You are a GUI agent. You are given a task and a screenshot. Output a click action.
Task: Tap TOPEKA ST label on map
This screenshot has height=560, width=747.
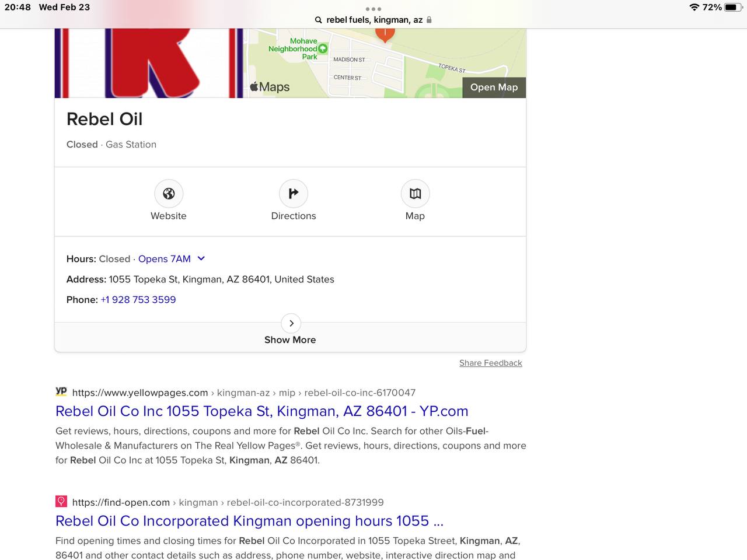[x=452, y=68]
